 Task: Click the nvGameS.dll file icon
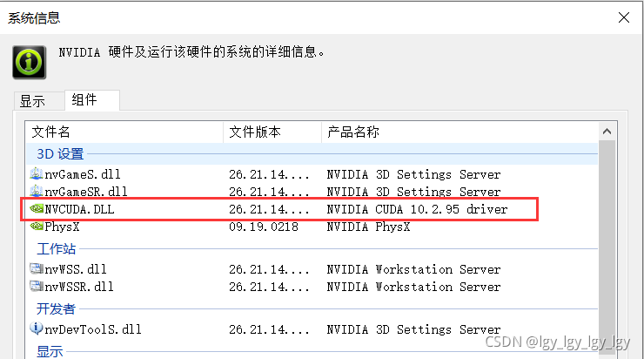[x=37, y=173]
